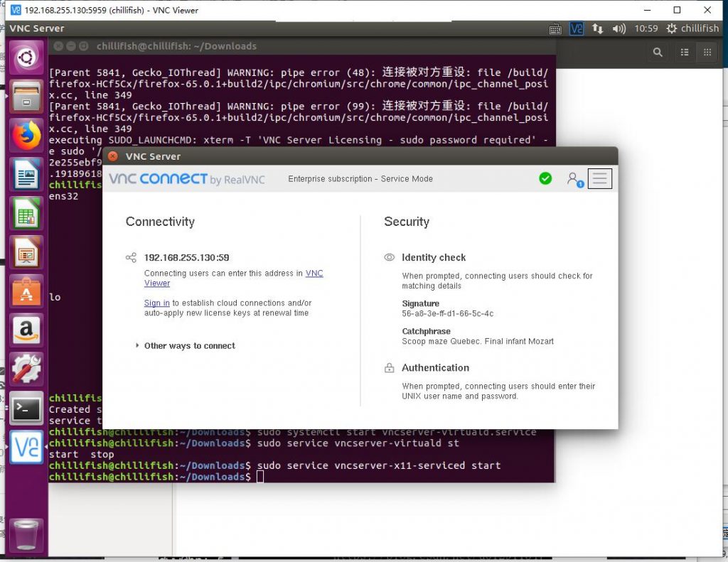This screenshot has width=728, height=562.
Task: Open Ubuntu Software from the launcher
Action: coord(26,291)
